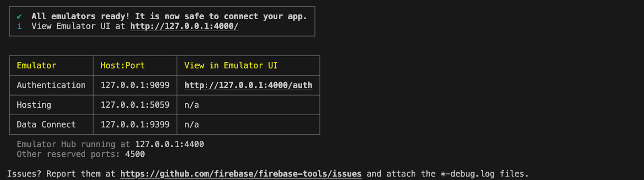This screenshot has width=644, height=180.
Task: Click the "Emulator" column header
Action: (x=37, y=65)
